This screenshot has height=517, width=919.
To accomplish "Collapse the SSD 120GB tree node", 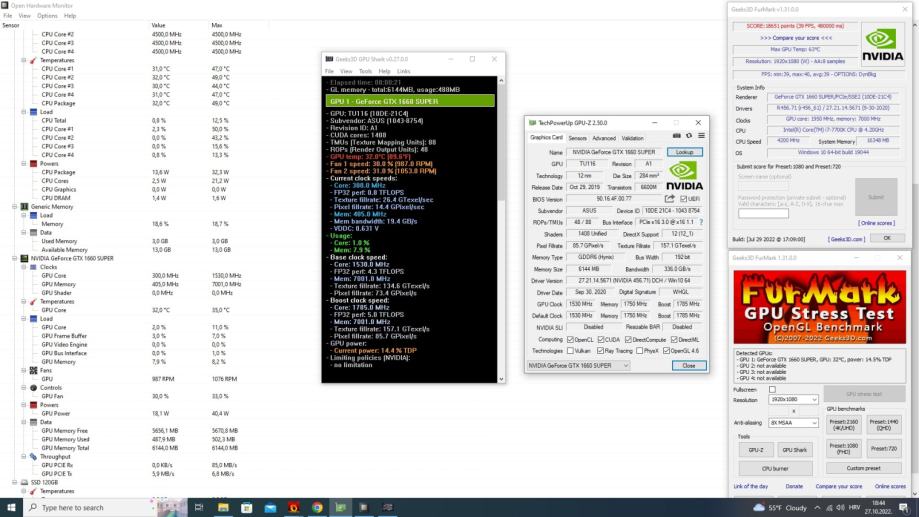I will pos(15,482).
